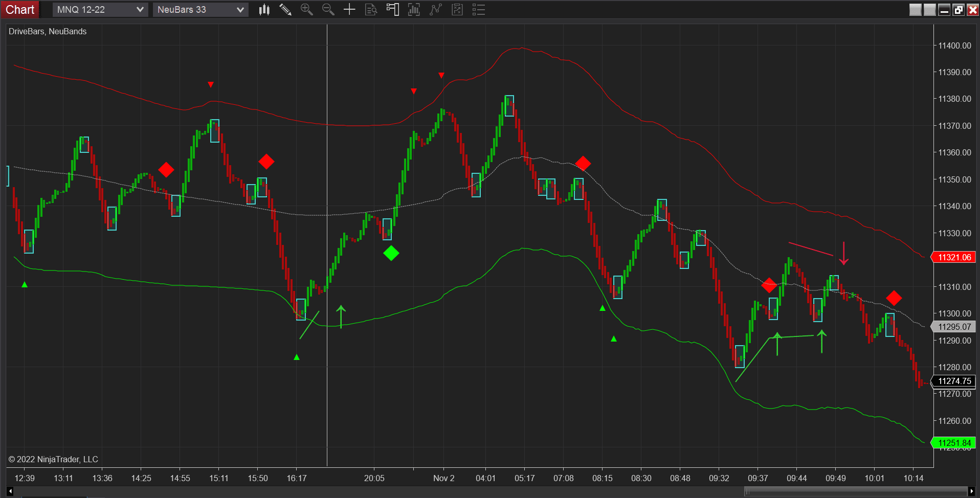
Task: Minimize the chart window
Action: coord(944,10)
